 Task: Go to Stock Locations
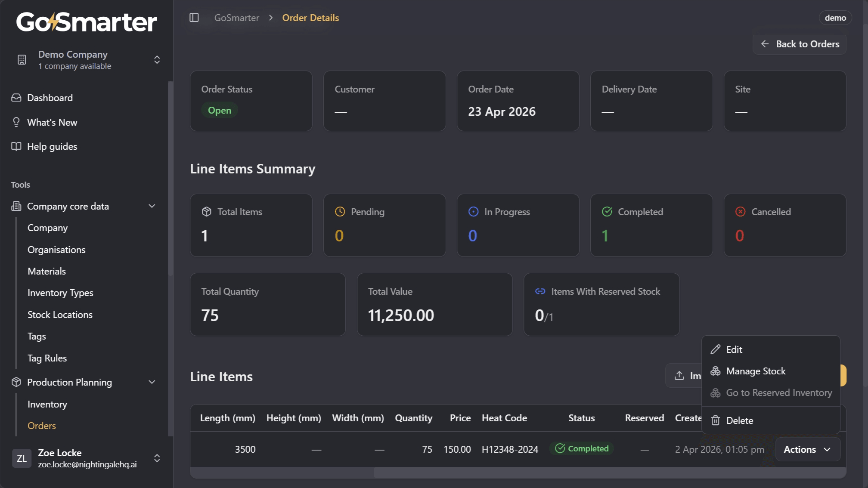pyautogui.click(x=60, y=315)
